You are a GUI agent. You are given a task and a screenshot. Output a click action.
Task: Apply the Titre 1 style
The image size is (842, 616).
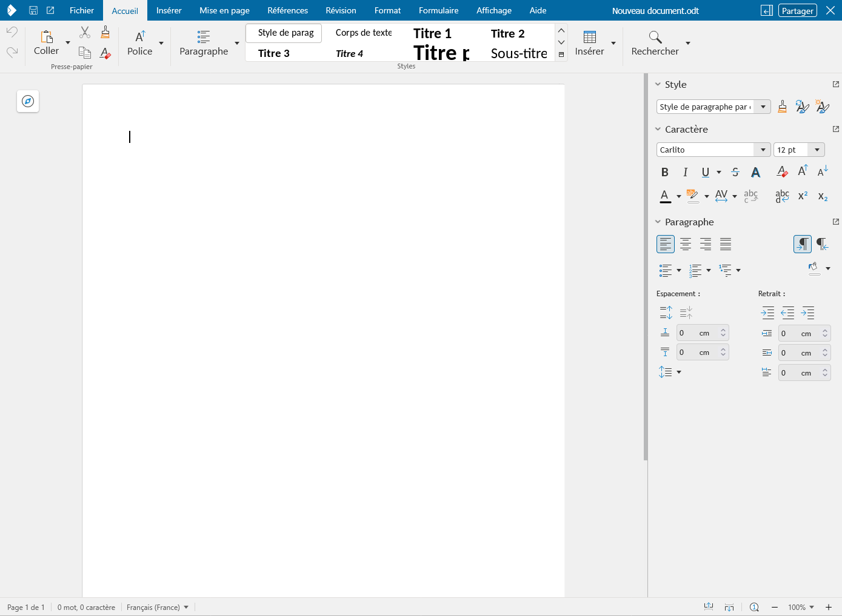(432, 33)
